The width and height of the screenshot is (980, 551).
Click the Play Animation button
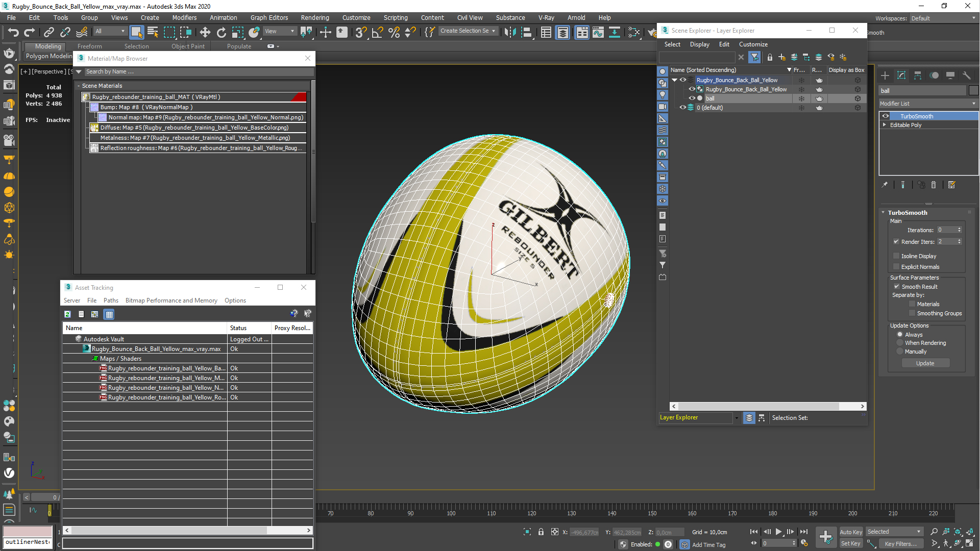779,532
